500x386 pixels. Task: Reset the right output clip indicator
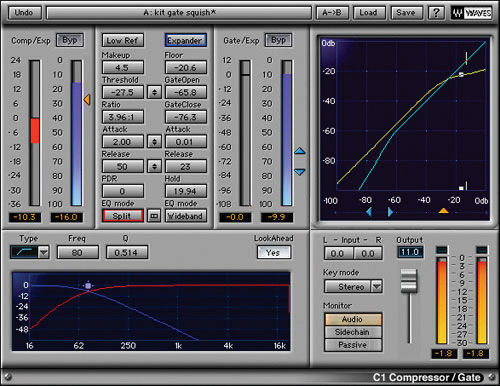click(482, 250)
